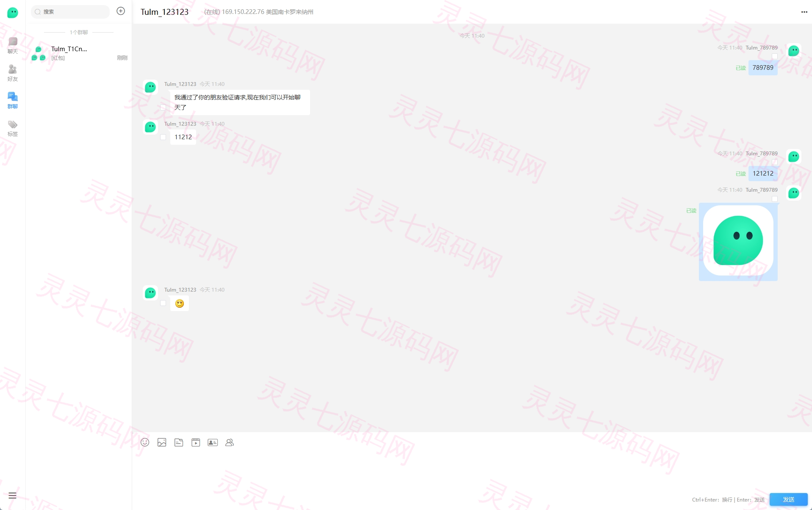The image size is (812, 510).
Task: Click the app logo avatar in sidebar
Action: coord(13,13)
